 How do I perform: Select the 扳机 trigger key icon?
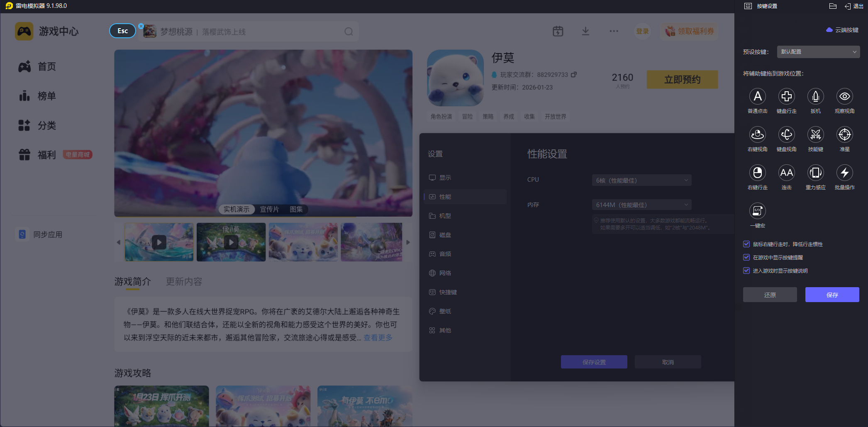point(816,96)
